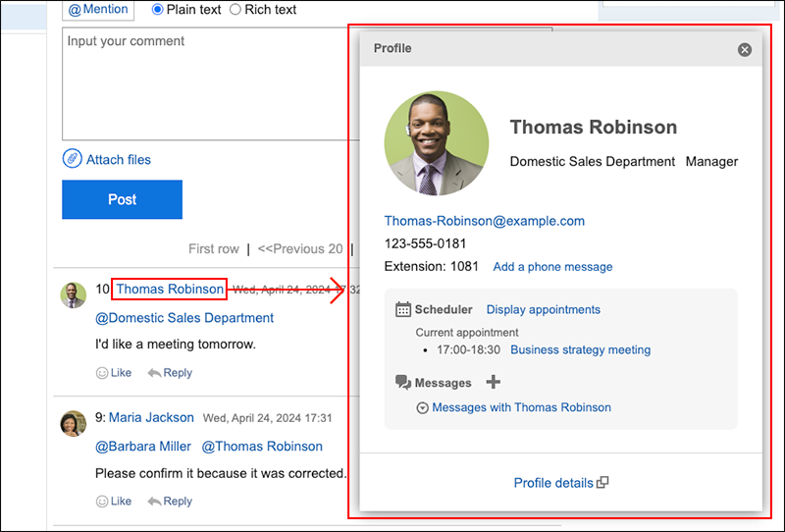Viewport: 785px width, 532px height.
Task: Click Display appointments link
Action: pos(544,309)
